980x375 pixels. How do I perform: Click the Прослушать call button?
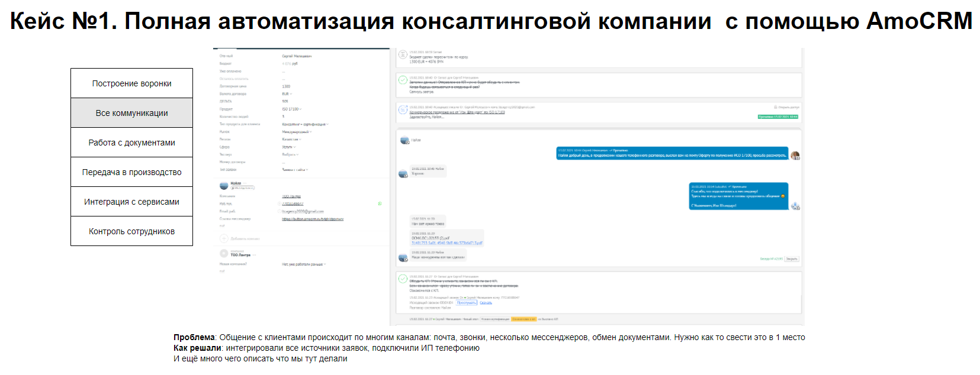[467, 302]
